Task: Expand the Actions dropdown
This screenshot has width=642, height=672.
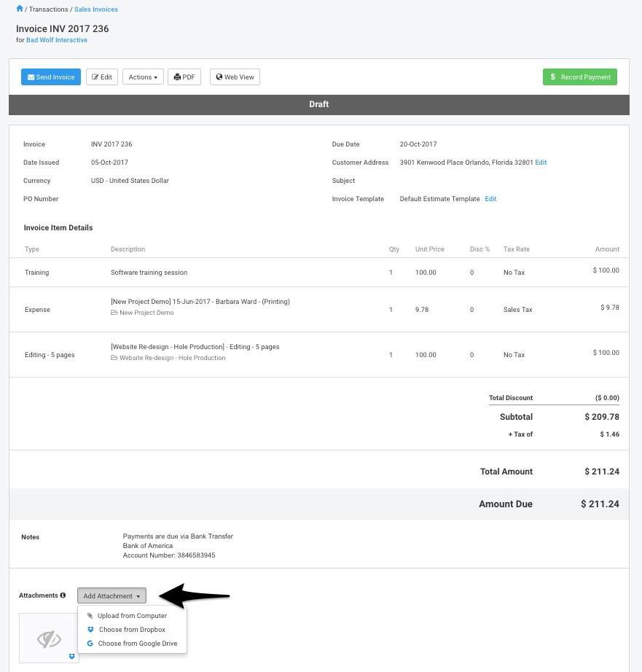Action: [143, 77]
